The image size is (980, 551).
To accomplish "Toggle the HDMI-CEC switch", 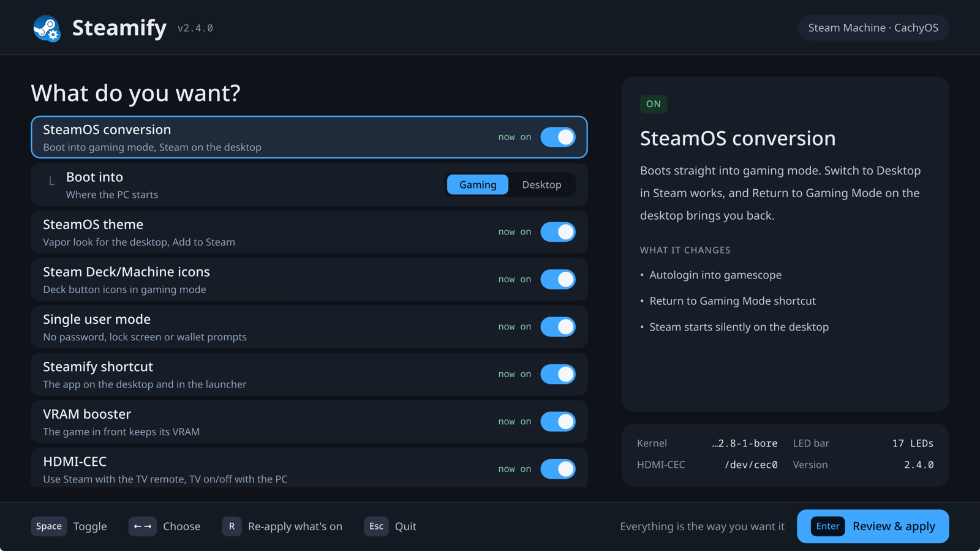I will click(558, 469).
